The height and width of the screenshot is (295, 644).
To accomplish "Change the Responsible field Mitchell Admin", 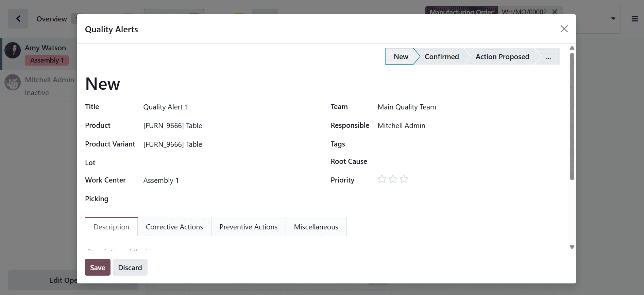I will click(x=469, y=126).
